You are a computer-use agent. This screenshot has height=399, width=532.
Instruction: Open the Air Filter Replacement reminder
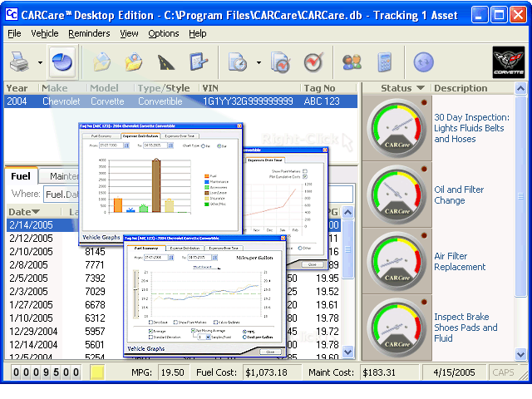pyautogui.click(x=460, y=262)
